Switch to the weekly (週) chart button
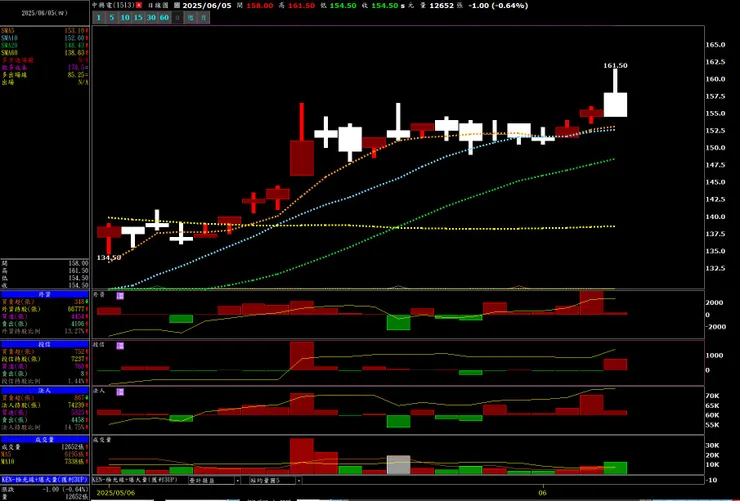This screenshot has height=501, width=740. [190, 17]
